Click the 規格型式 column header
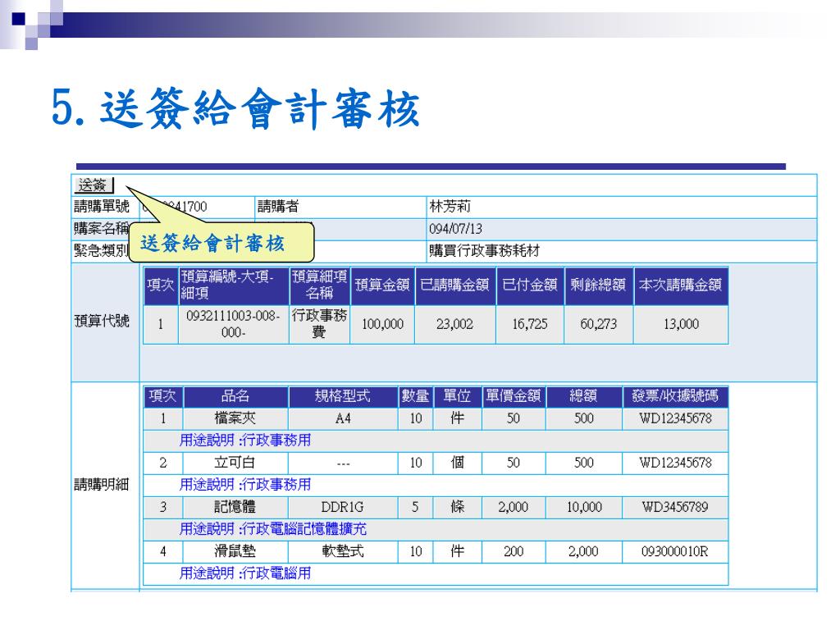Screen dimensions: 840x630 [342, 396]
